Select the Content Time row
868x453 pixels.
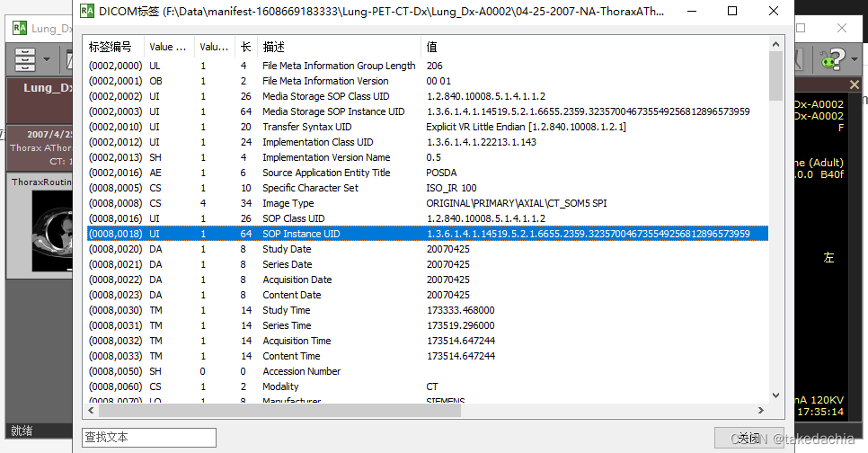[428, 356]
